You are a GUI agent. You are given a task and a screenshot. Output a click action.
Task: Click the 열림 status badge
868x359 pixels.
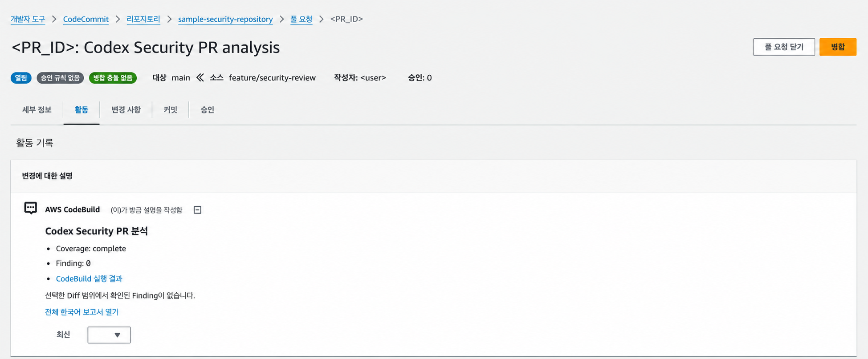pyautogui.click(x=21, y=78)
